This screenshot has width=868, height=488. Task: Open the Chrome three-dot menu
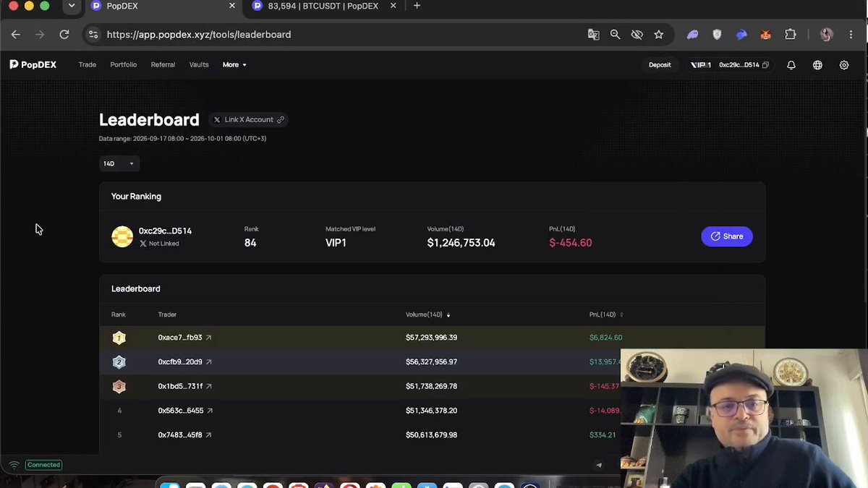click(x=851, y=35)
